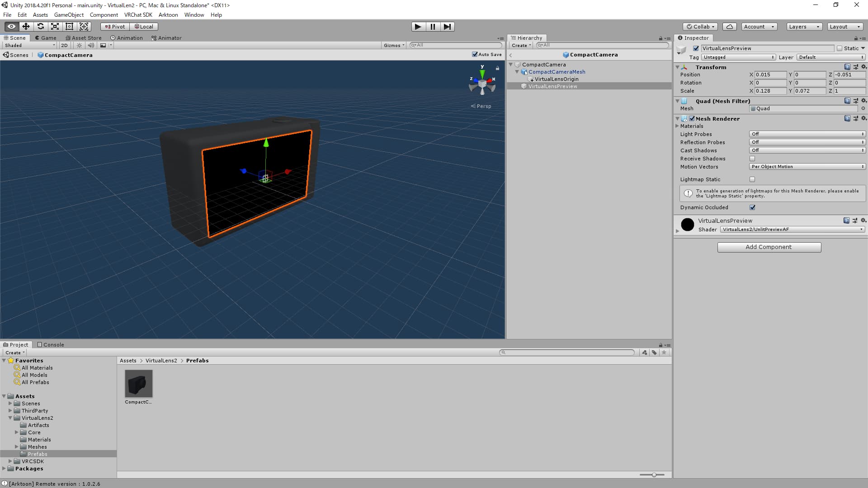Enable Receive Shadows checkbox
Viewport: 868px width, 488px height.
click(752, 159)
